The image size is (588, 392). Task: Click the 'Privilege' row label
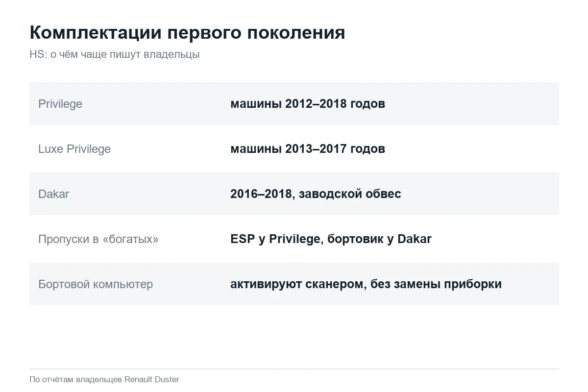tap(60, 104)
